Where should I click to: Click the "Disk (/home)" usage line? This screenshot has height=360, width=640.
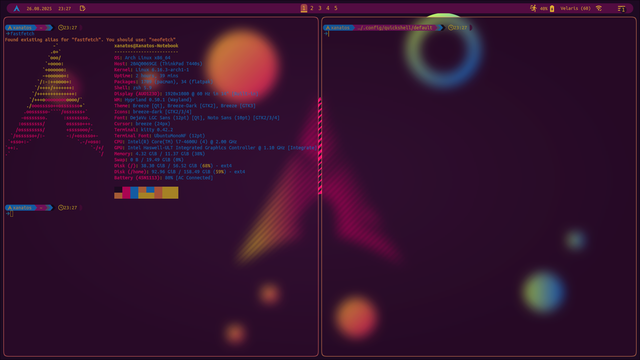(180, 172)
